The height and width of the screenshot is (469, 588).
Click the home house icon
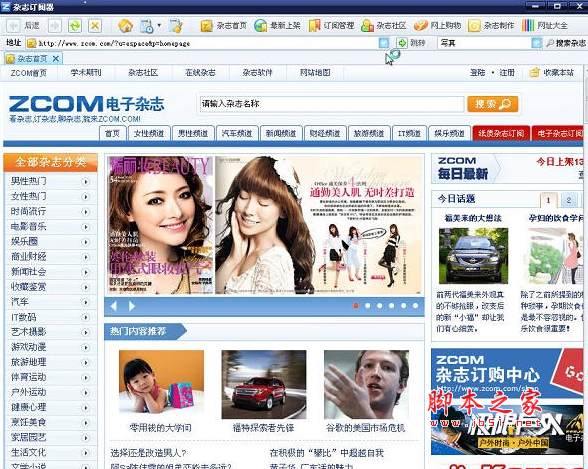point(126,25)
